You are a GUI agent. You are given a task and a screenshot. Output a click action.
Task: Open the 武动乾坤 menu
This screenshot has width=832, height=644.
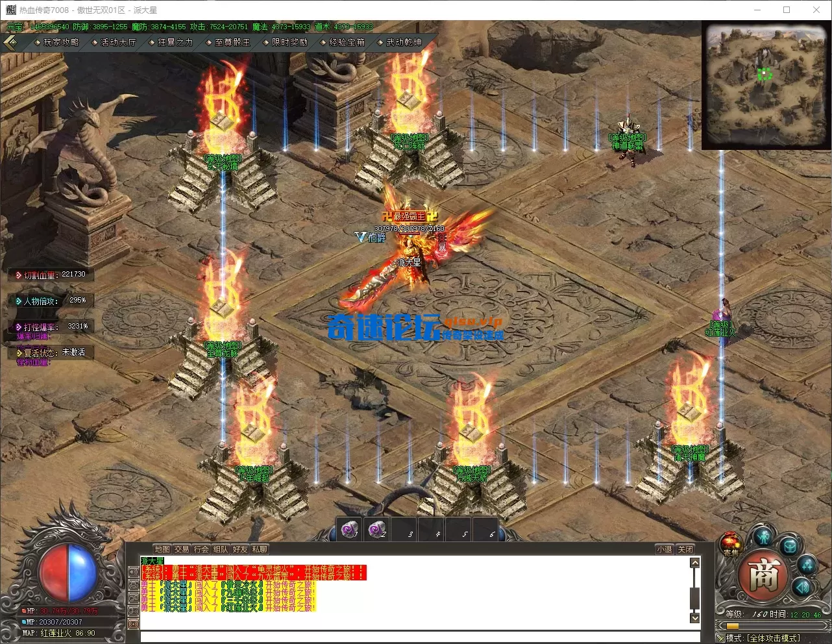point(404,42)
